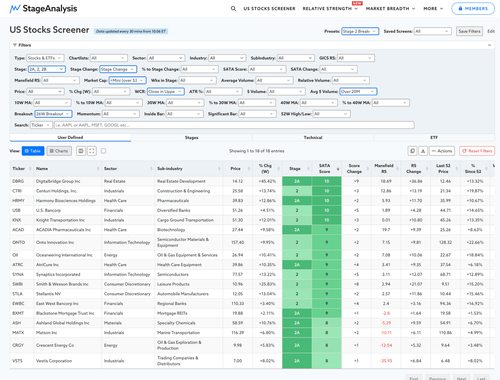
Task: Open the SATA Score filter dropdown
Action: [x=267, y=69]
